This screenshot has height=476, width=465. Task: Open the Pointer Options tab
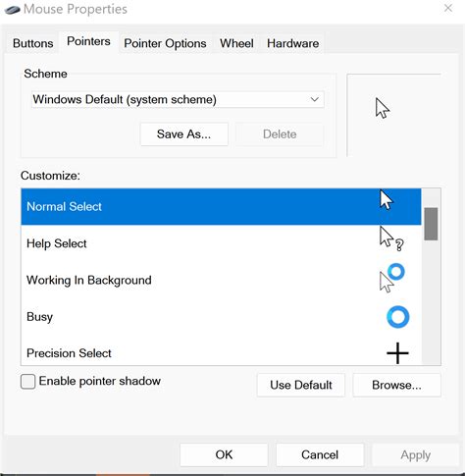pos(165,43)
